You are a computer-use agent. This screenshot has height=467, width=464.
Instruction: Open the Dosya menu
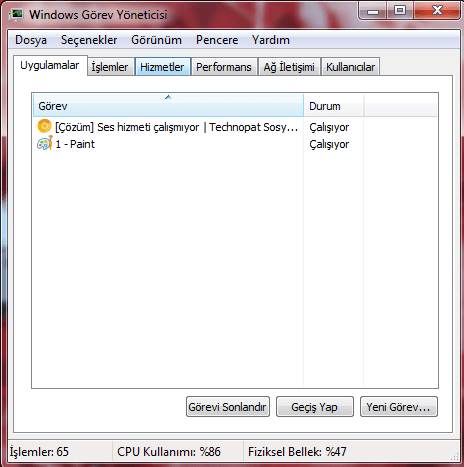31,40
